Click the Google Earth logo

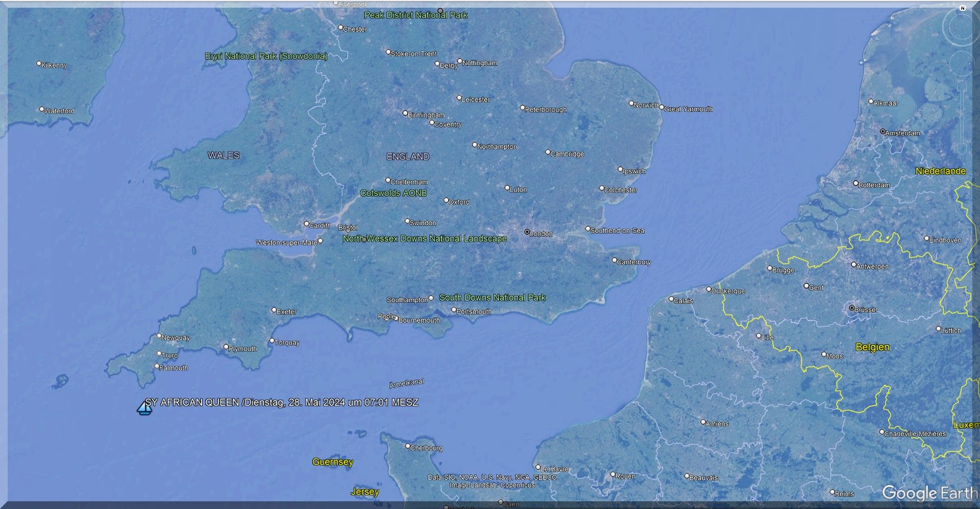point(928,493)
